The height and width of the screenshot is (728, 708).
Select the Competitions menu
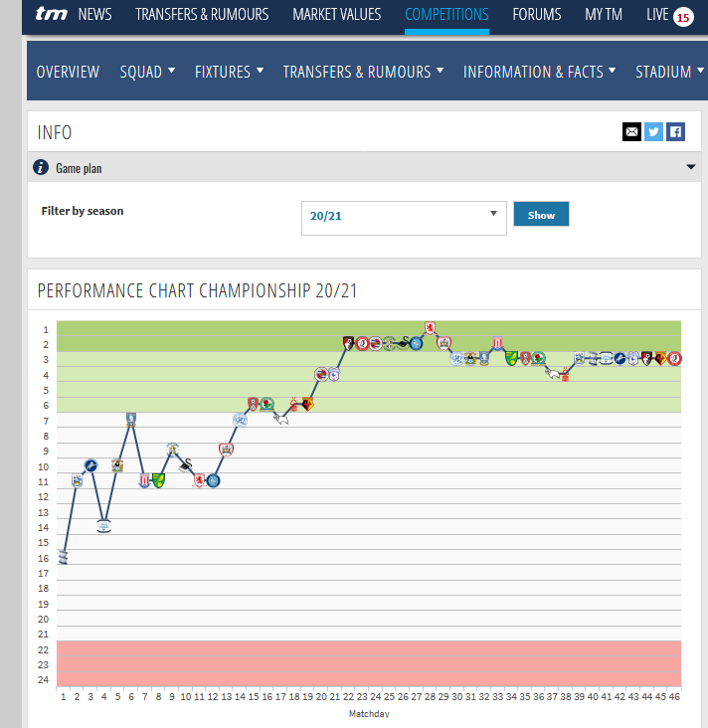pos(446,14)
